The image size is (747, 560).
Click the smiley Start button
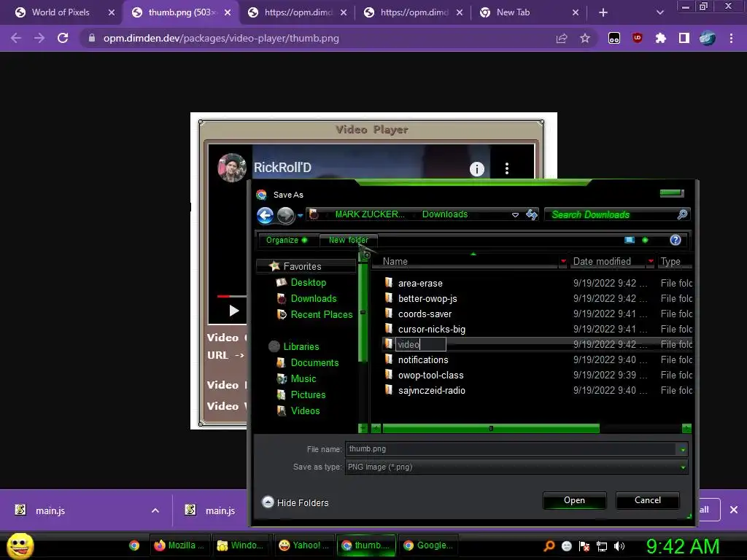20,545
